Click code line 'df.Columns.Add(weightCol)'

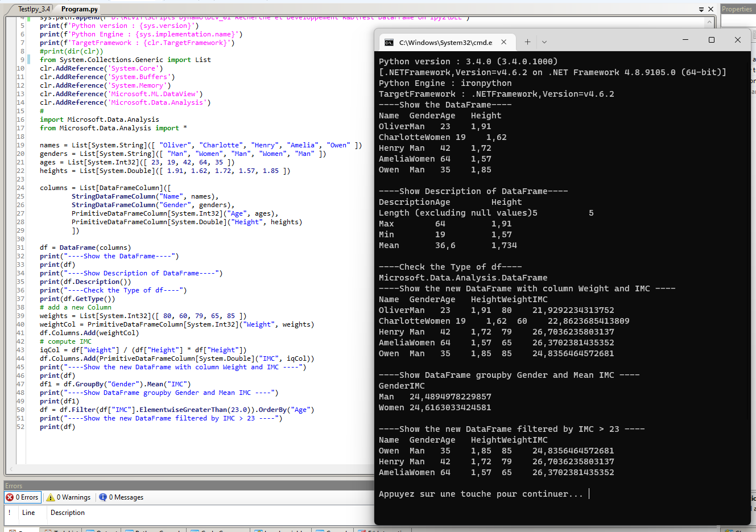tap(89, 333)
